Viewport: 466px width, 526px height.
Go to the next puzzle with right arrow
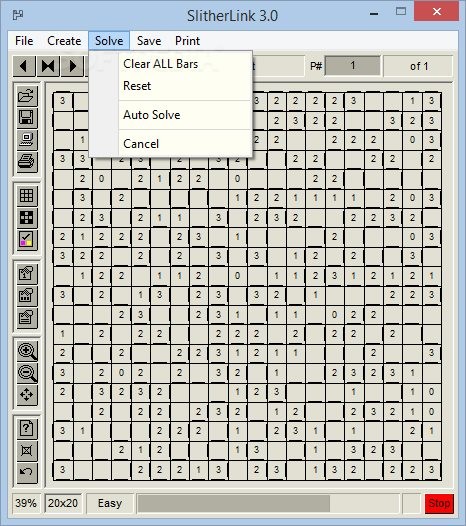[x=72, y=66]
